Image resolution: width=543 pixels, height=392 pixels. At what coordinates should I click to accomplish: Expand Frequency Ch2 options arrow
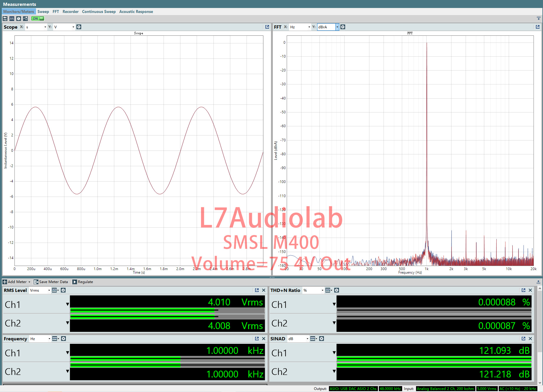coord(68,371)
